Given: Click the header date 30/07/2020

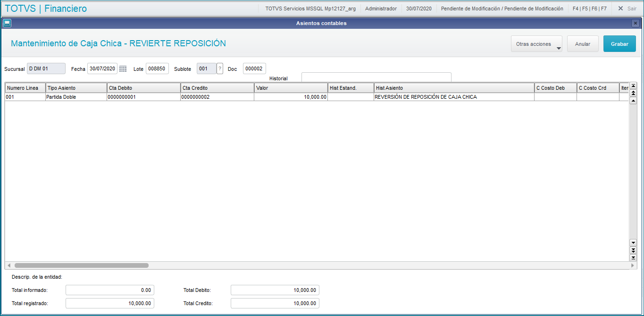Looking at the screenshot, I should (x=419, y=9).
